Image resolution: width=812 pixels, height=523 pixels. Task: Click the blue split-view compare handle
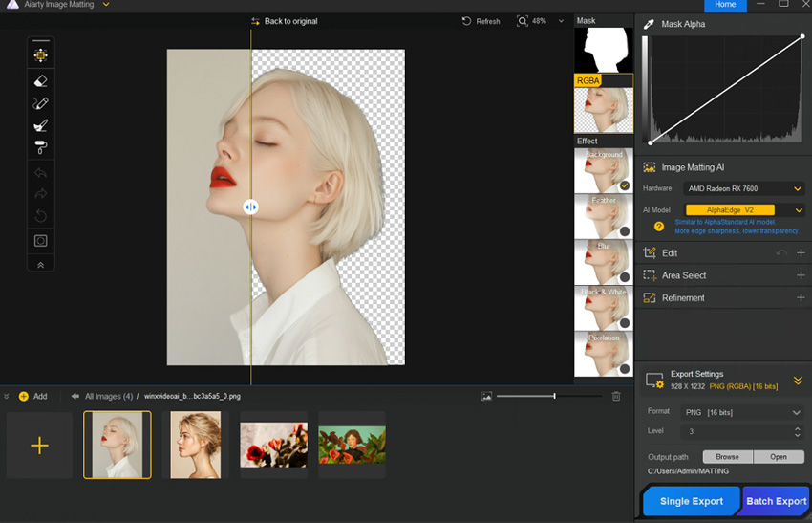(x=250, y=207)
